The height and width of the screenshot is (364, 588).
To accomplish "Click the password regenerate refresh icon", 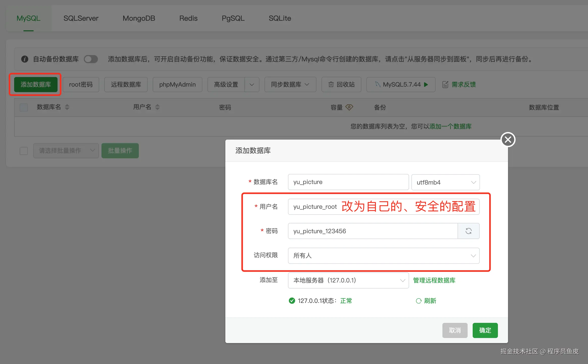I will 468,231.
